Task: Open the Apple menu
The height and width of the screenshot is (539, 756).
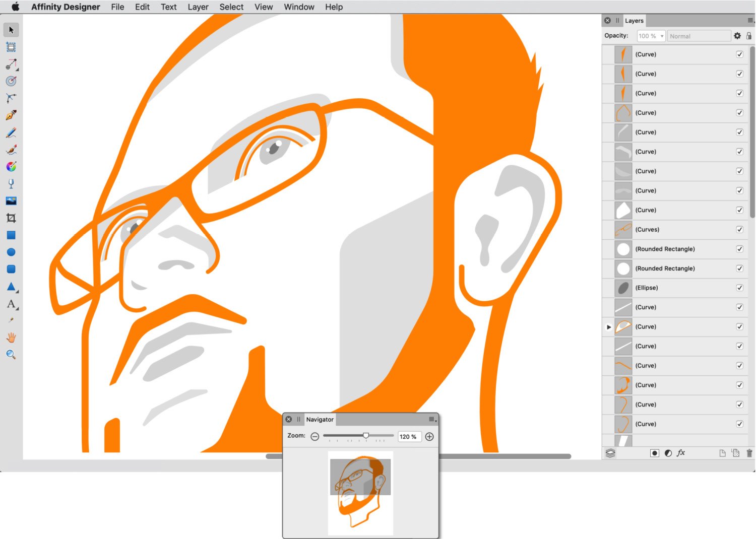Action: coord(16,7)
